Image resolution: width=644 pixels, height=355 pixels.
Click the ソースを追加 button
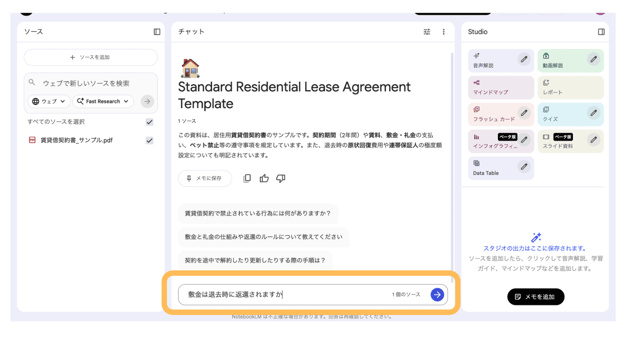[91, 57]
